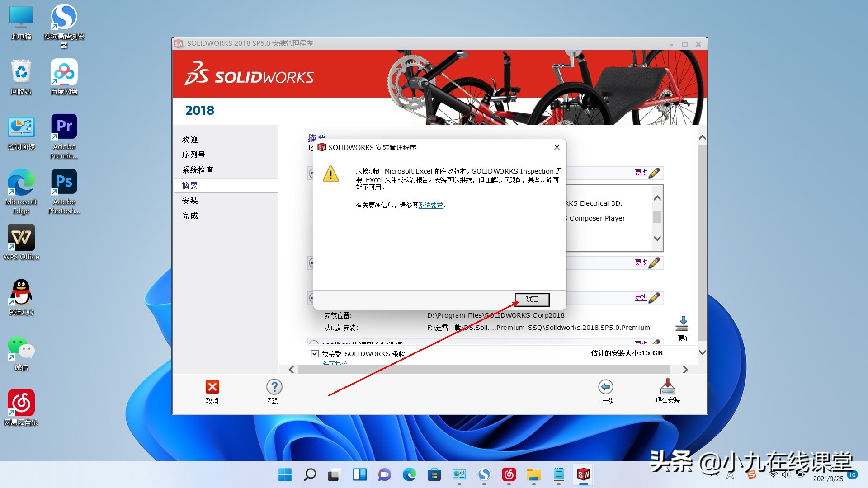The width and height of the screenshot is (868, 488).
Task: Click the 现在安装 install icon
Action: point(667,387)
